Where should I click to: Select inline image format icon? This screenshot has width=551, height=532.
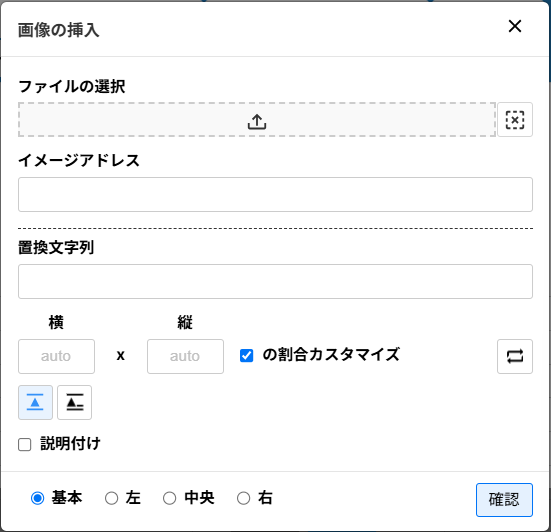[74, 402]
